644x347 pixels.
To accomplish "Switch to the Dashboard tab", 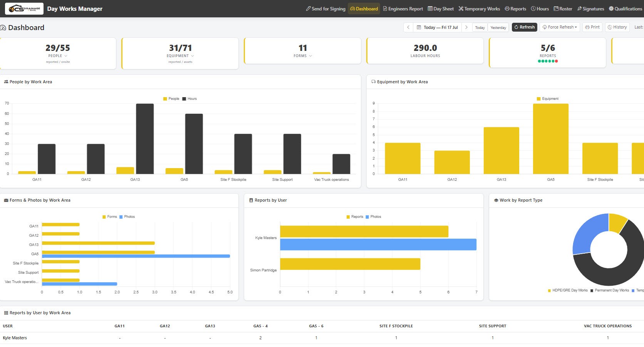I will (x=364, y=8).
